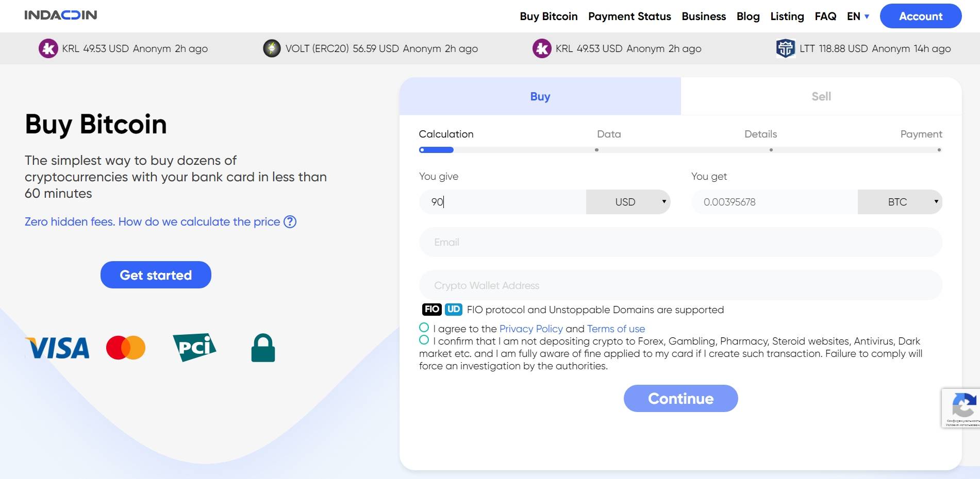Open the USD currency dropdown

pyautogui.click(x=628, y=202)
